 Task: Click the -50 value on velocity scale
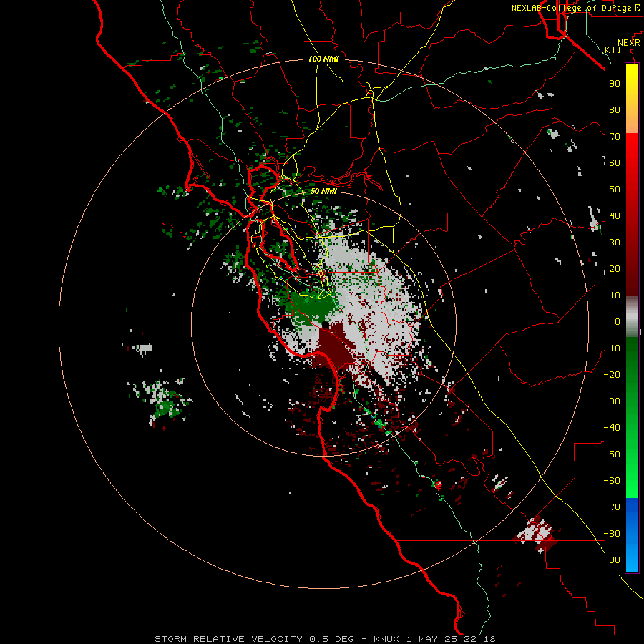(612, 454)
